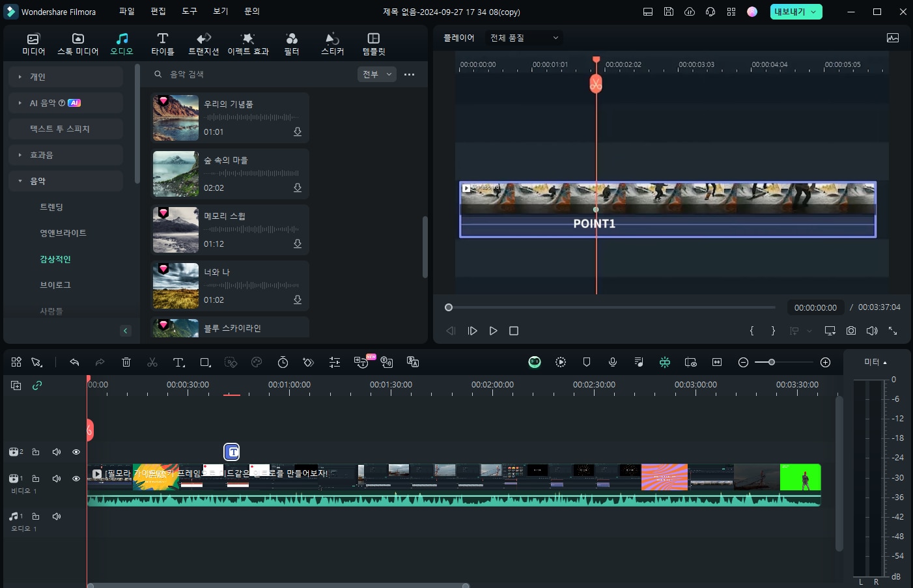The image size is (913, 588).
Task: Delete the selected clip with trash icon
Action: pos(126,362)
